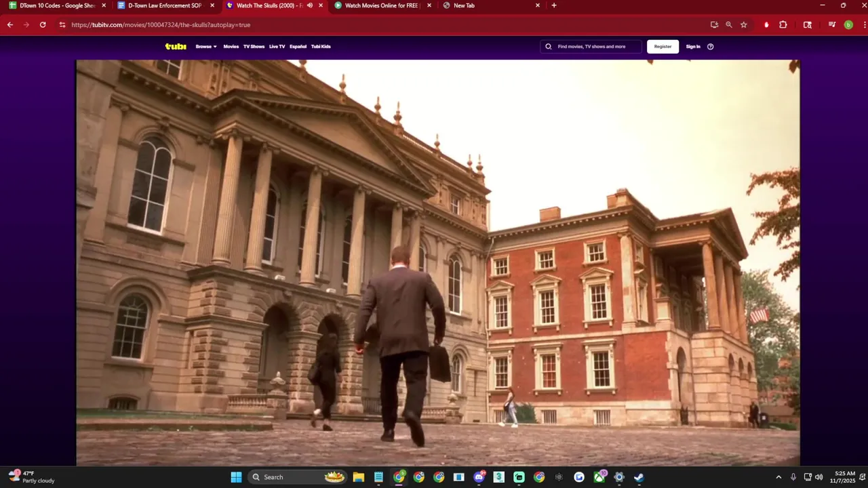The image size is (868, 488).
Task: Open File Explorer from the taskbar
Action: [x=359, y=477]
